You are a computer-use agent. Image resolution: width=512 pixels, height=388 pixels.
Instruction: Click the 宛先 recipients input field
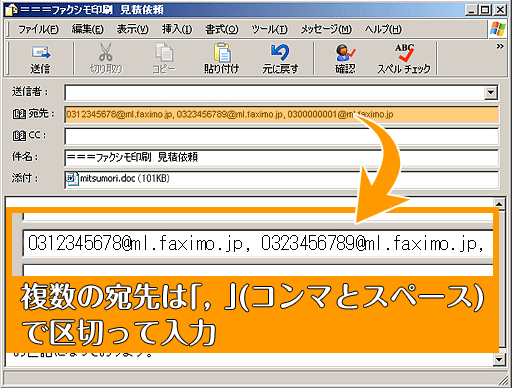tap(282, 114)
